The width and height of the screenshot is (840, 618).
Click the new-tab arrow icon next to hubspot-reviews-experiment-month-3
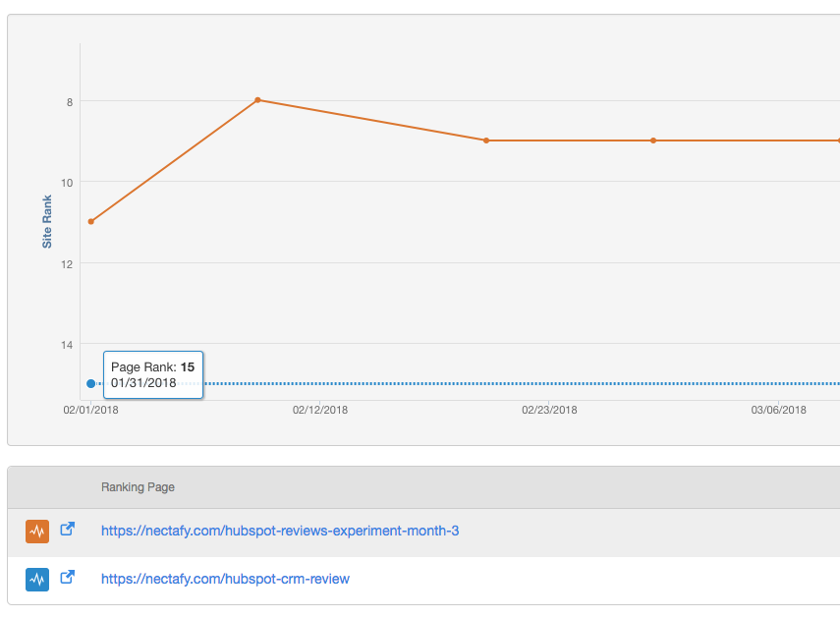pos(67,529)
